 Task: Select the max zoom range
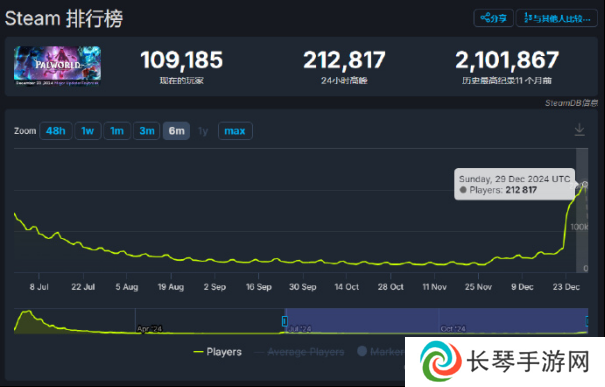coord(235,131)
